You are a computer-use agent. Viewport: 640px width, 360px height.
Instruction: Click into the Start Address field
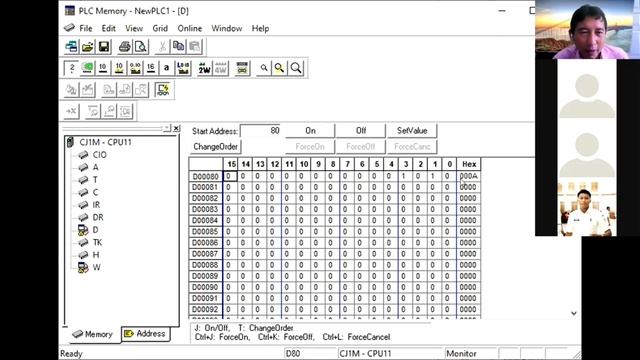260,131
